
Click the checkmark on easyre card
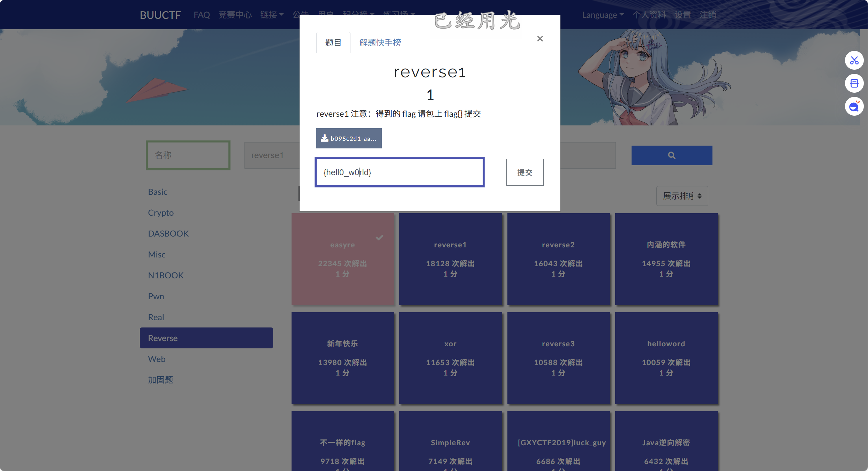[x=379, y=238]
